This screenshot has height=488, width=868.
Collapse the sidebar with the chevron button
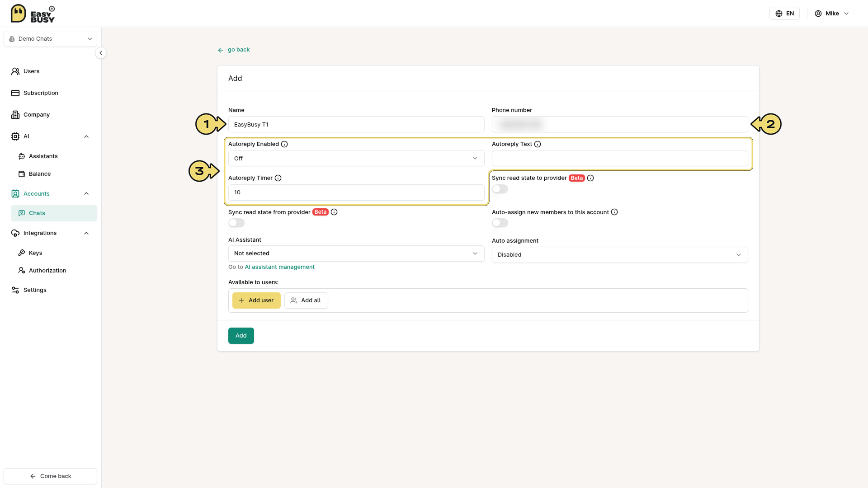(101, 53)
